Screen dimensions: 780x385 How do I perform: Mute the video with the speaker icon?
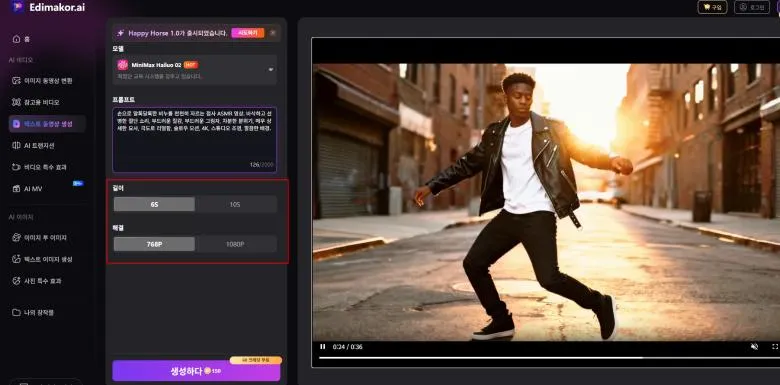(x=754, y=346)
